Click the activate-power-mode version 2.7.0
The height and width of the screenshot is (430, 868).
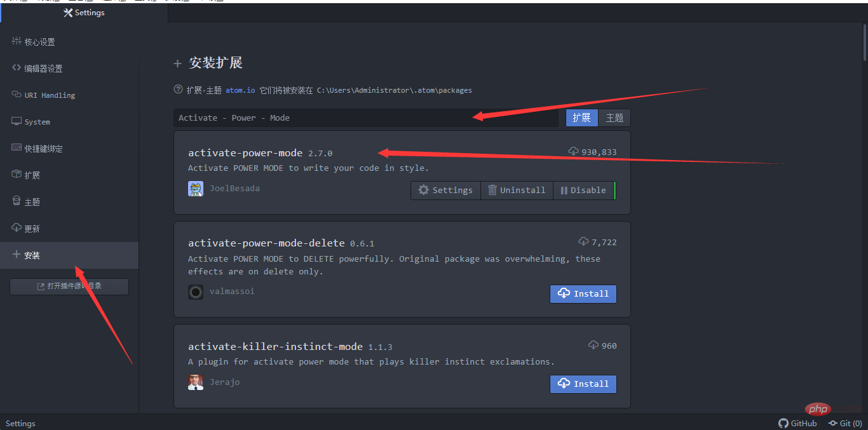click(320, 154)
